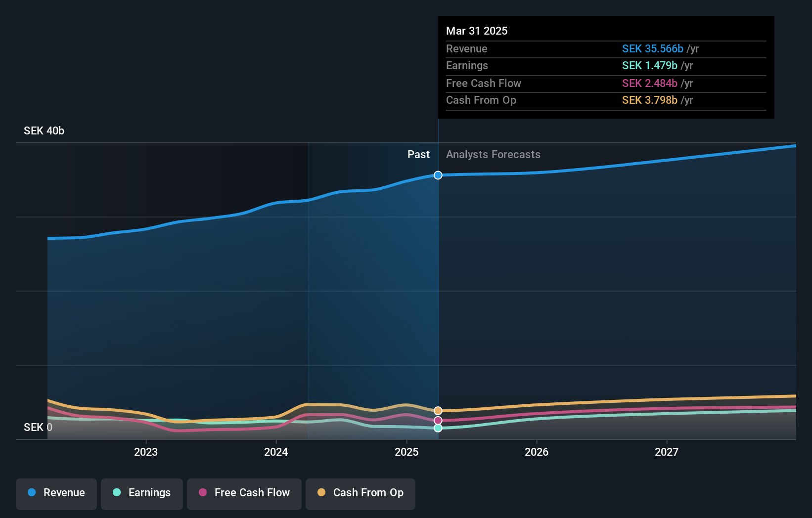Expand the Analysts Forecasts section

[493, 155]
